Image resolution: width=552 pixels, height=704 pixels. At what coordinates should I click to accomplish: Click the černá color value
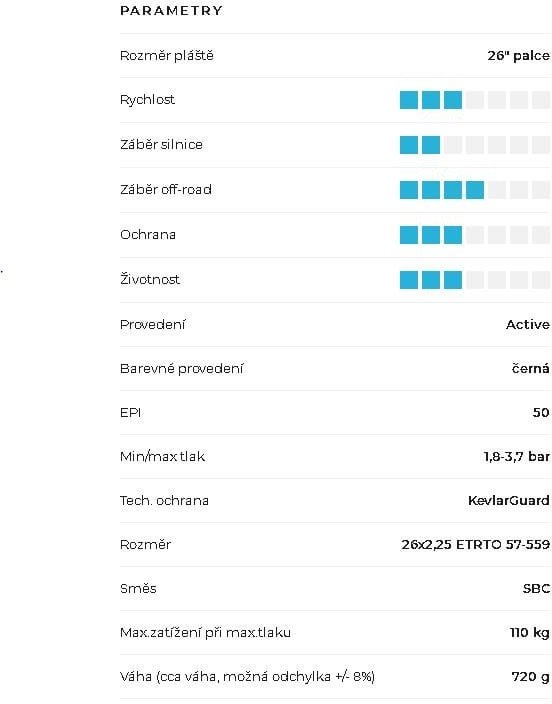click(530, 368)
